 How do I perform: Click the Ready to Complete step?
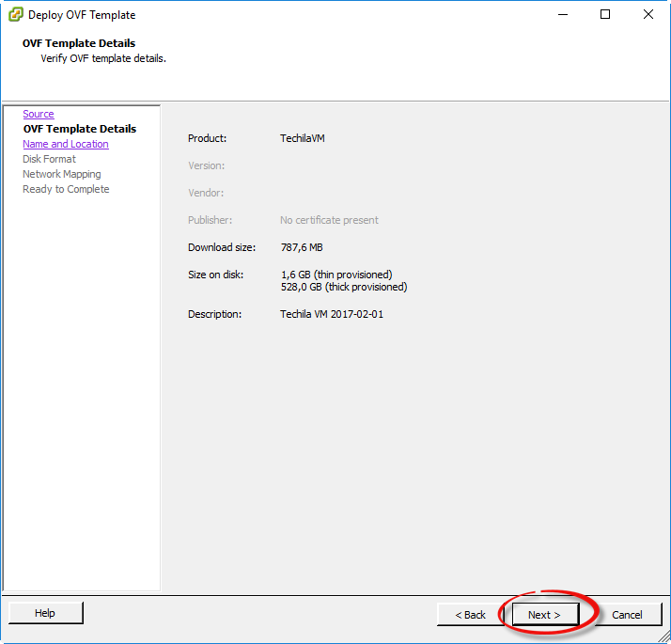(66, 189)
